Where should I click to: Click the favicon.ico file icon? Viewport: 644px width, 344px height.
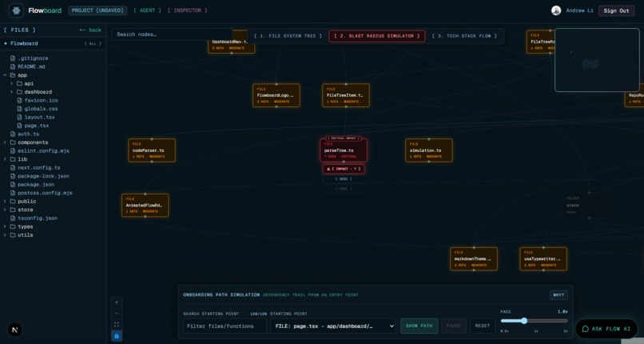pyautogui.click(x=19, y=100)
